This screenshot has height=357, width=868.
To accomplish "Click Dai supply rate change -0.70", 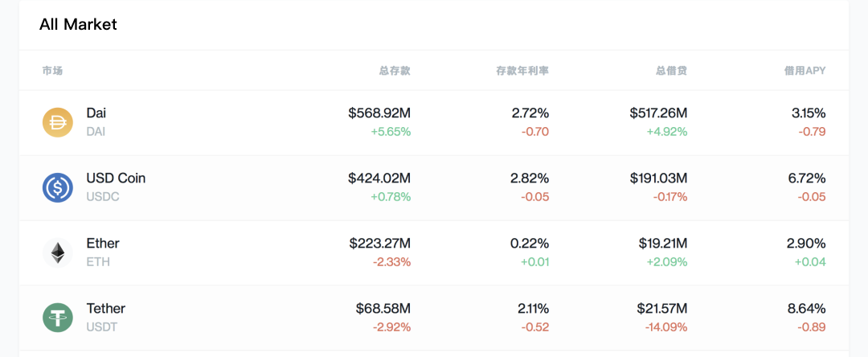I will [534, 132].
